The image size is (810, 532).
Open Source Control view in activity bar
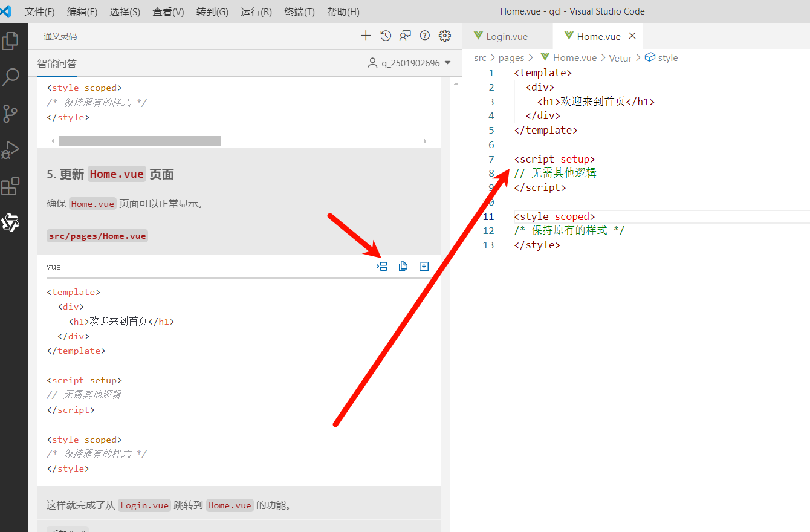[10, 113]
